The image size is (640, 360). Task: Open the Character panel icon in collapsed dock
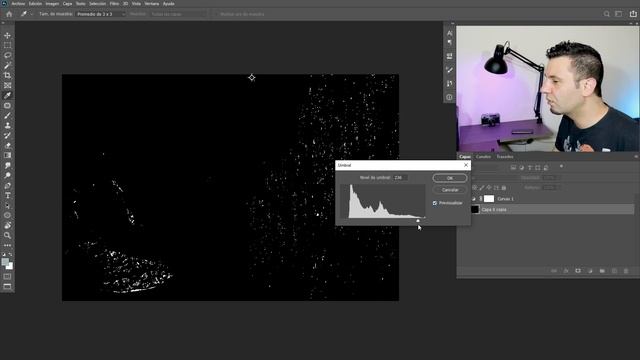(x=449, y=33)
